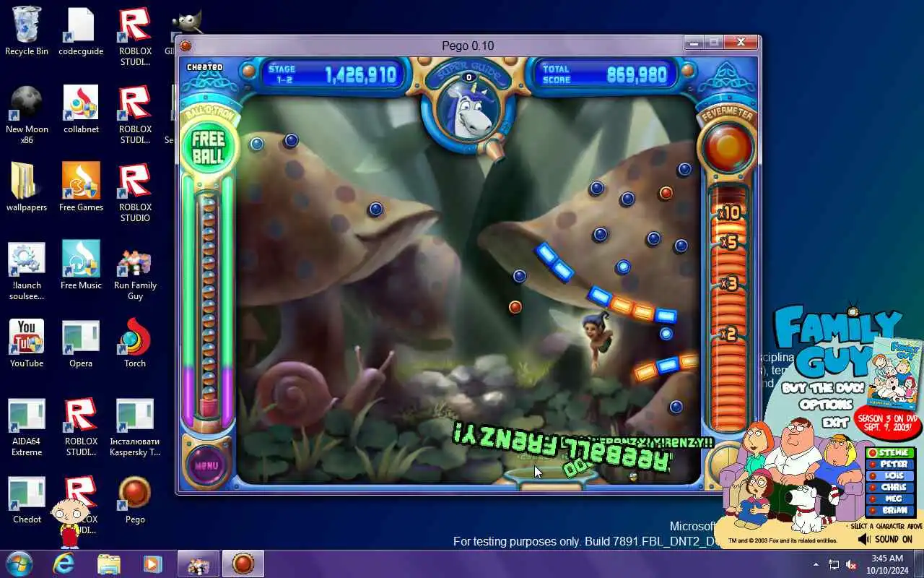924x578 pixels.
Task: Click the x3 multiplier on the Fevermeter
Action: coord(728,283)
